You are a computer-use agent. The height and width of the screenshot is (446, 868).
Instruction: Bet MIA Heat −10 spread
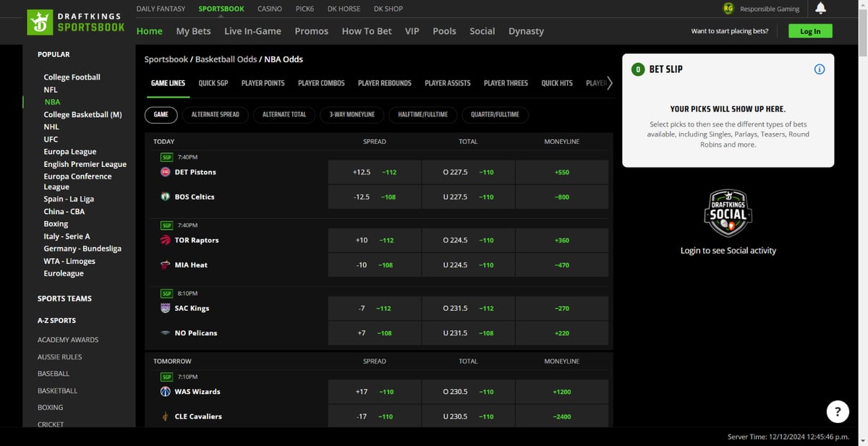coord(374,265)
